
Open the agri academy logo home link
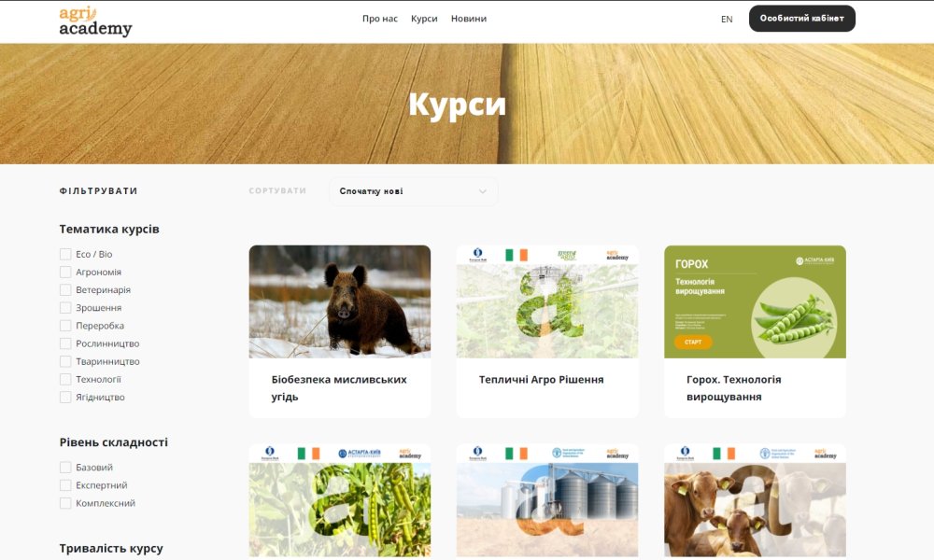(x=95, y=21)
